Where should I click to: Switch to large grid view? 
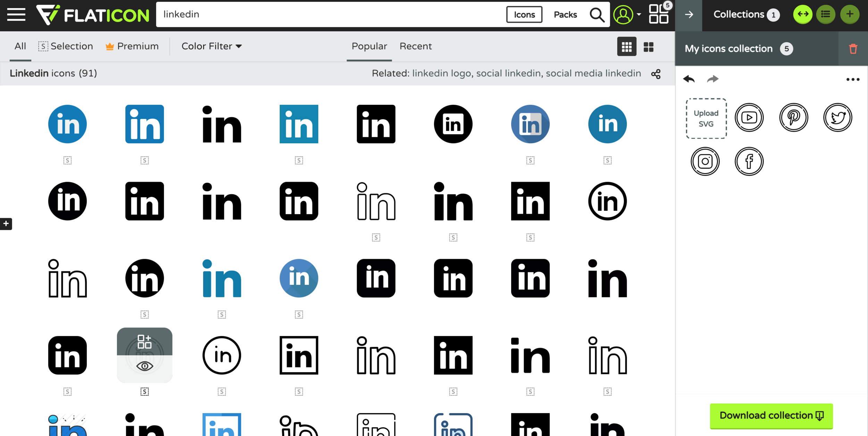coord(649,47)
